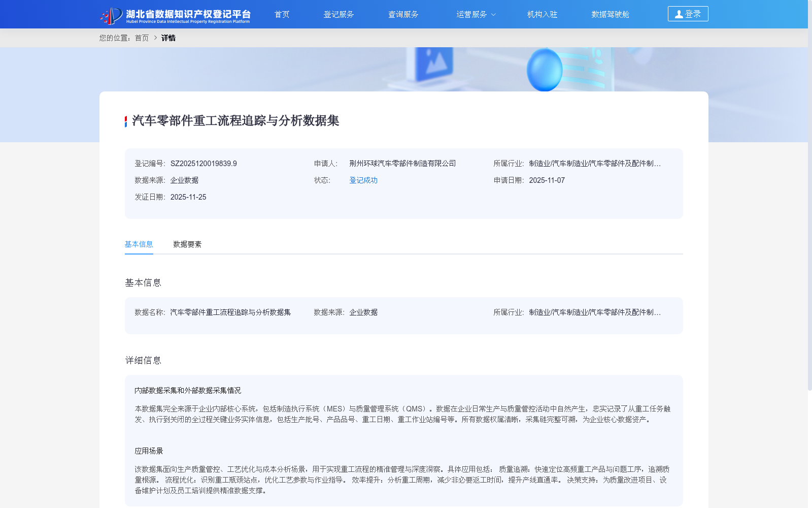Viewport: 812px width, 508px height.
Task: Open the 查询服务 menu item
Action: (403, 14)
